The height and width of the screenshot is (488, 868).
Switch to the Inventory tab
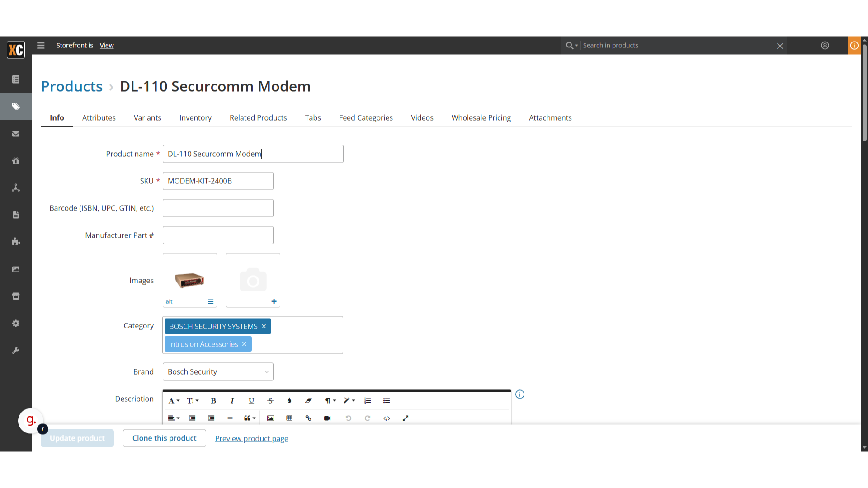[x=195, y=117]
